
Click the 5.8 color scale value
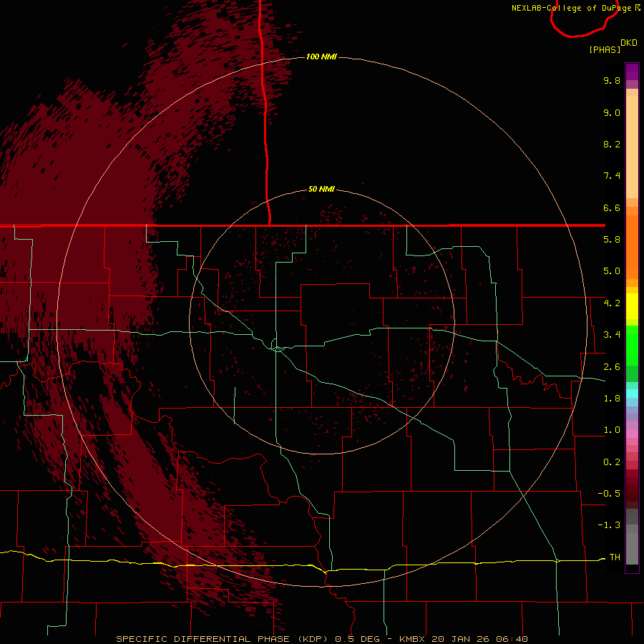pos(612,240)
